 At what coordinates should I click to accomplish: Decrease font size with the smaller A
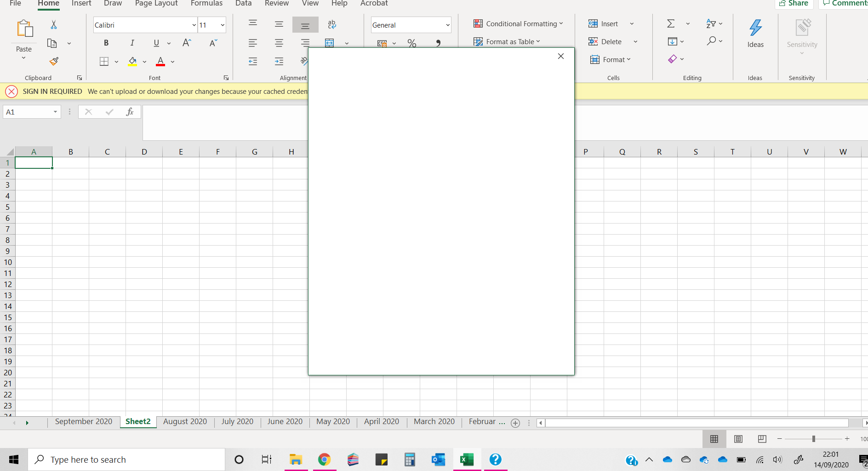coord(213,43)
